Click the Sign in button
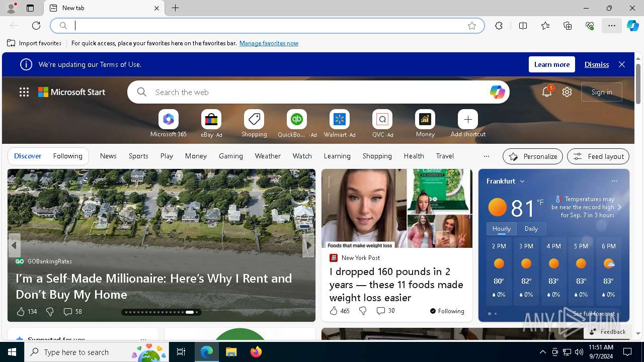This screenshot has width=644, height=362. (602, 92)
